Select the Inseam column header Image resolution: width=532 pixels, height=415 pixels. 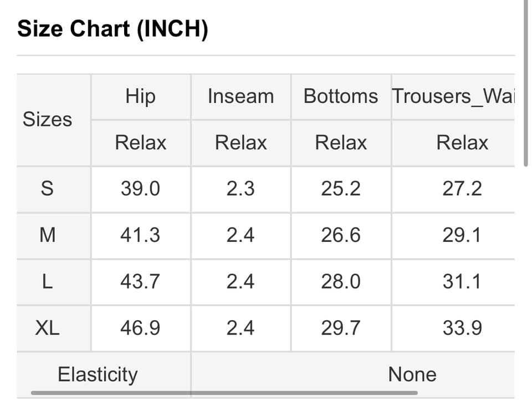pyautogui.click(x=241, y=97)
